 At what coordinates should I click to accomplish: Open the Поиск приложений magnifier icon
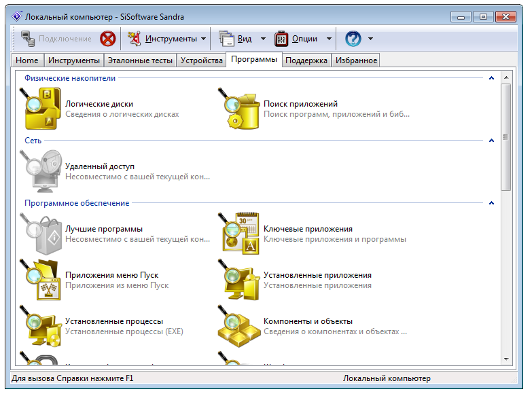239,109
